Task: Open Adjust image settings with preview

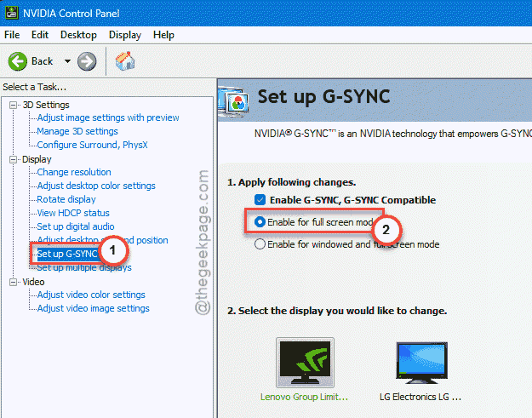Action: [x=108, y=117]
